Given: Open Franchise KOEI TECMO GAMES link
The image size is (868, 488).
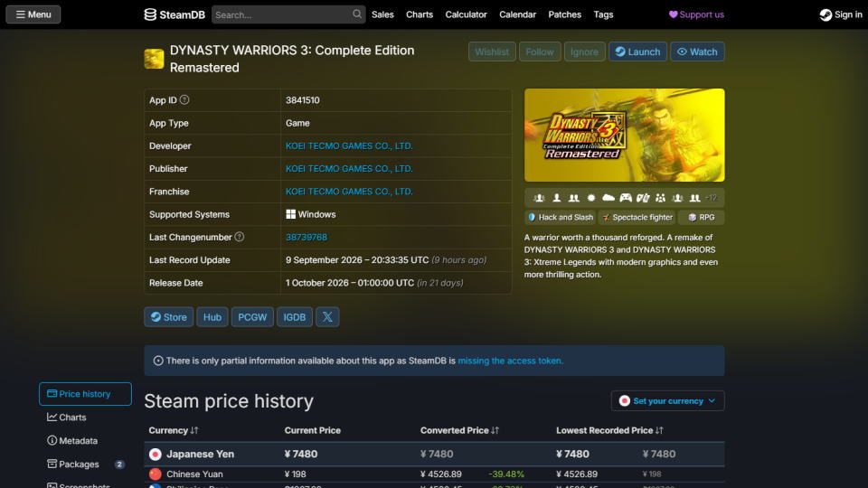Looking at the screenshot, I should pyautogui.click(x=349, y=191).
